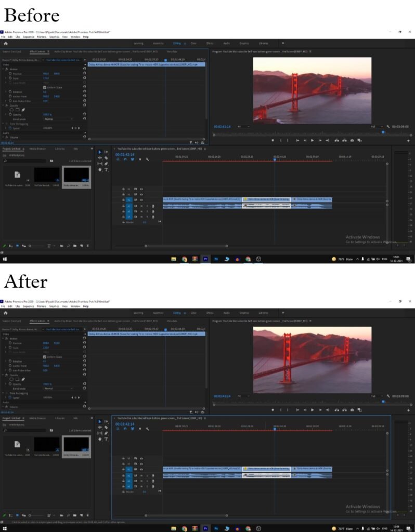Switch to the Editing workspace, After screenshot
This screenshot has width=415, height=532.
pos(177,313)
